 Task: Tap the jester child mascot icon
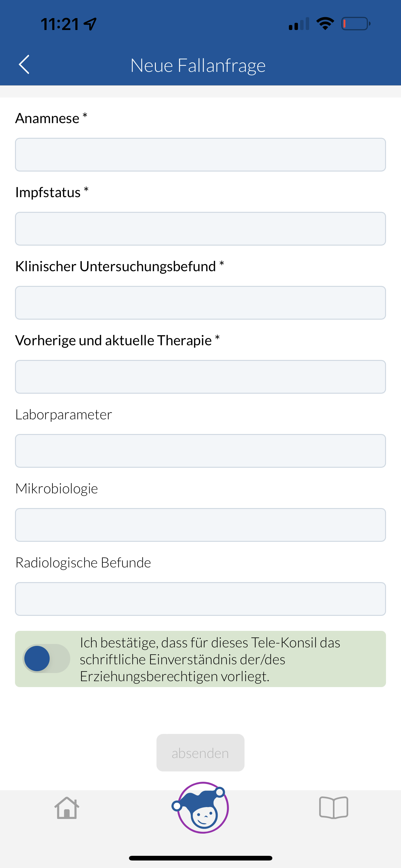point(201,807)
